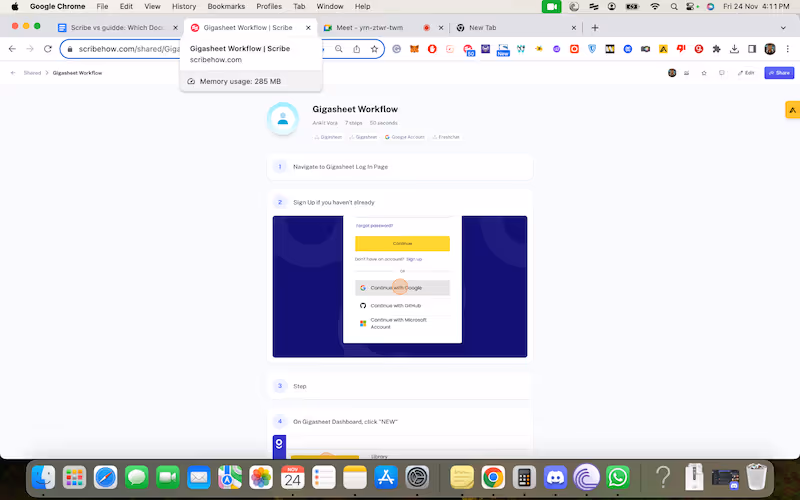Viewport: 800px width, 500px height.
Task: Click the red Opera-style O extension icon
Action: point(432,49)
